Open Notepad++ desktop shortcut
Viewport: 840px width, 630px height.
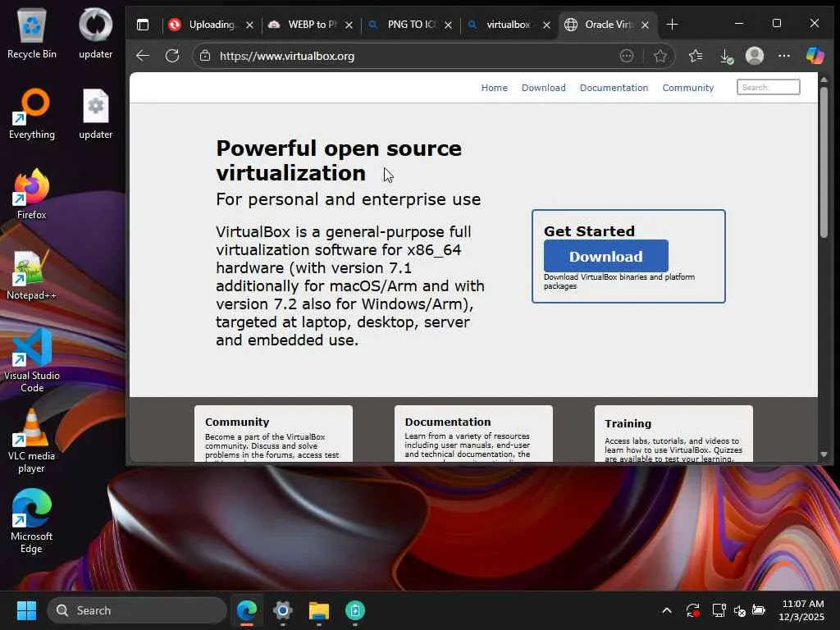coord(32,274)
